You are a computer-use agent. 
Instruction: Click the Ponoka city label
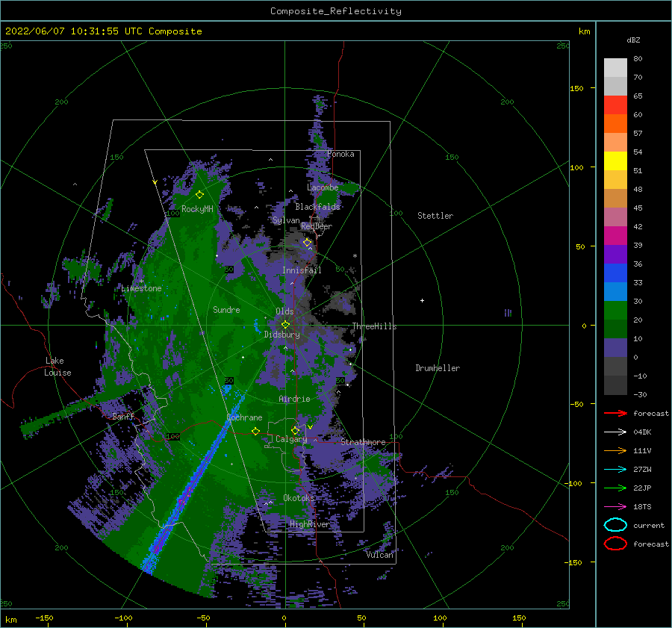pyautogui.click(x=340, y=154)
